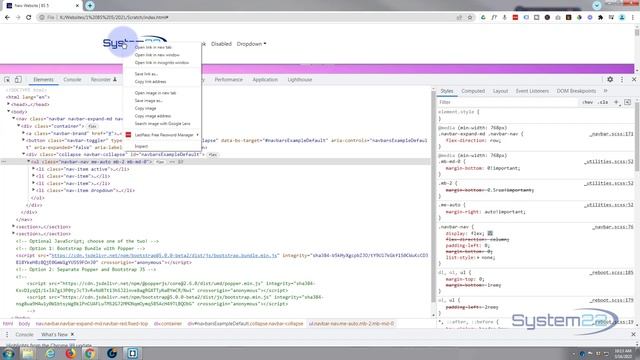Expand the li nav-item active node
The width and height of the screenshot is (640, 360).
pos(33,169)
